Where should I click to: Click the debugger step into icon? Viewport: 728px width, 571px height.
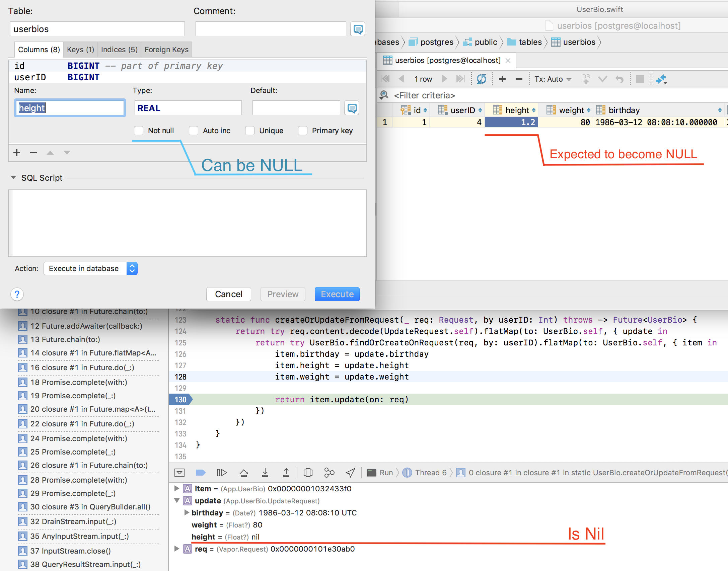click(265, 473)
